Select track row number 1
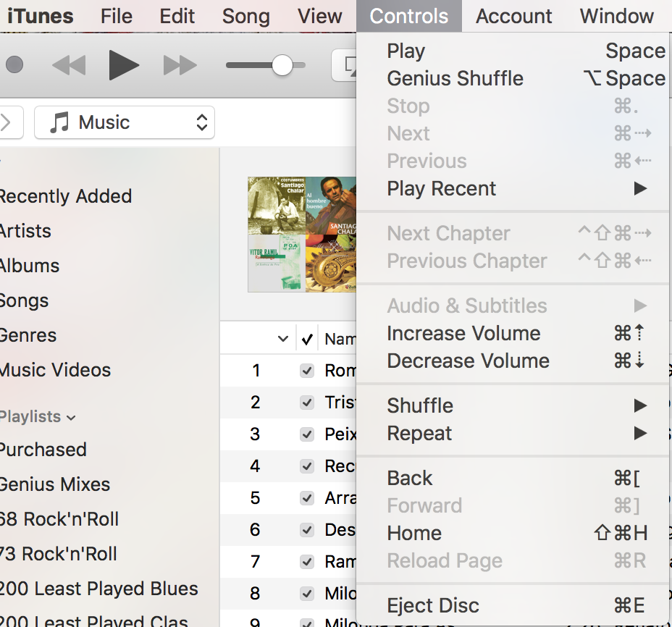The image size is (672, 627). coord(288,370)
